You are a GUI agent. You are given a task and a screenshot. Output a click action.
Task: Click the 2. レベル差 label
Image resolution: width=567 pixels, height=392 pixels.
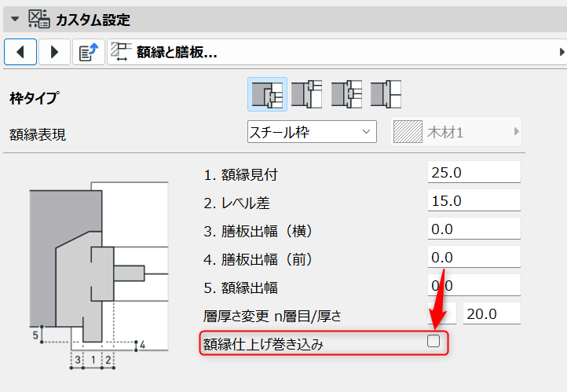(x=237, y=203)
